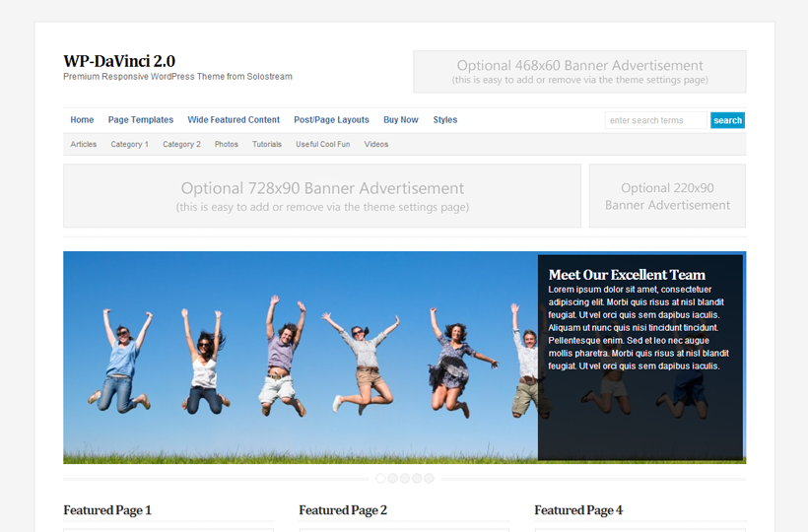Select the first slider pagination dot
The height and width of the screenshot is (532, 808).
pyautogui.click(x=380, y=479)
